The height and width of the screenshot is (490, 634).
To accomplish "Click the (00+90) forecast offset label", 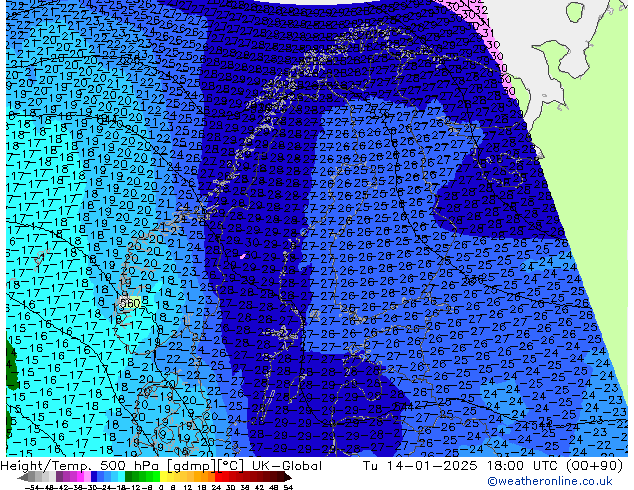I will (x=594, y=466).
